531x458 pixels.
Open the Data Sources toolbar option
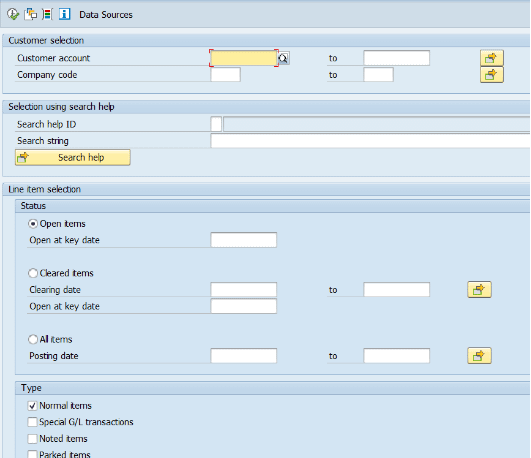(106, 15)
